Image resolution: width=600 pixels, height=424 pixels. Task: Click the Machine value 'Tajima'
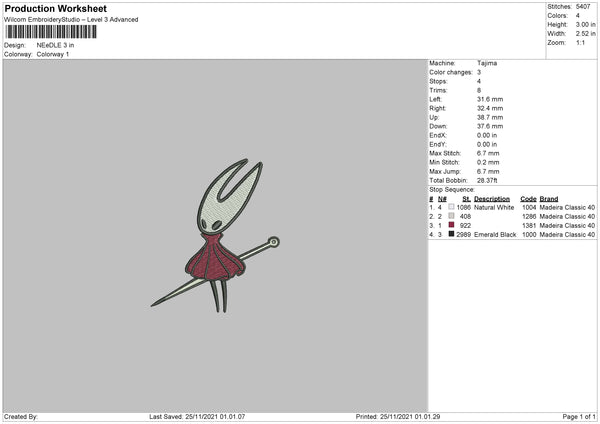pos(487,63)
